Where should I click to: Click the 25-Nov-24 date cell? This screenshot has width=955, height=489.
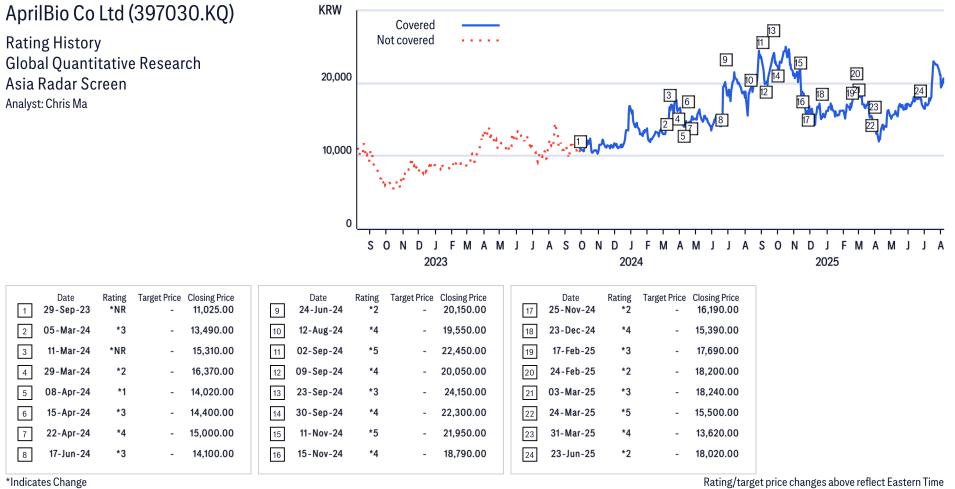point(572,309)
